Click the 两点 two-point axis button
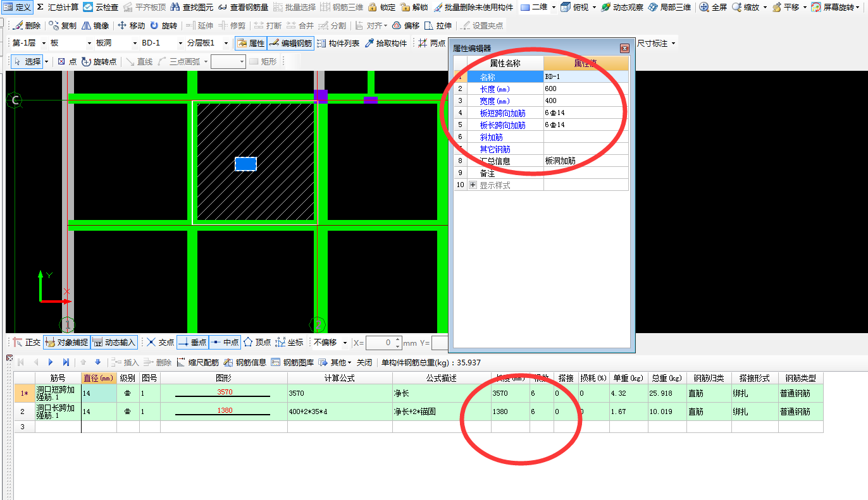 click(432, 44)
